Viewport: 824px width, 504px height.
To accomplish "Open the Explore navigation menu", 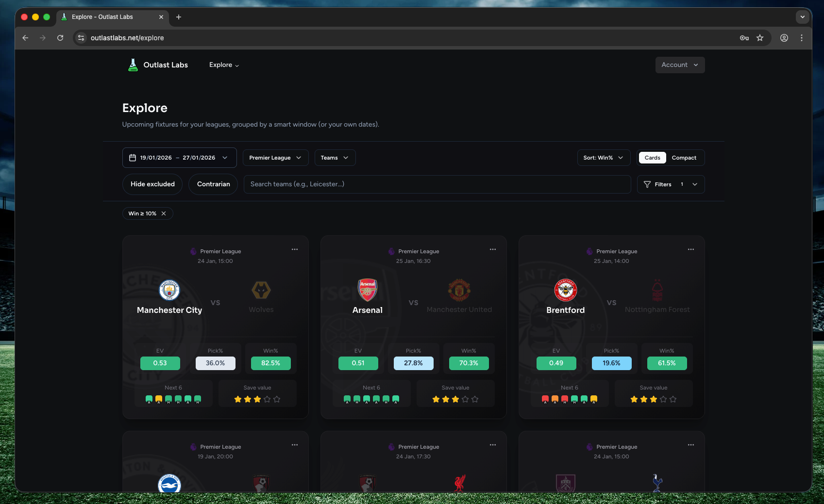I will tap(224, 65).
